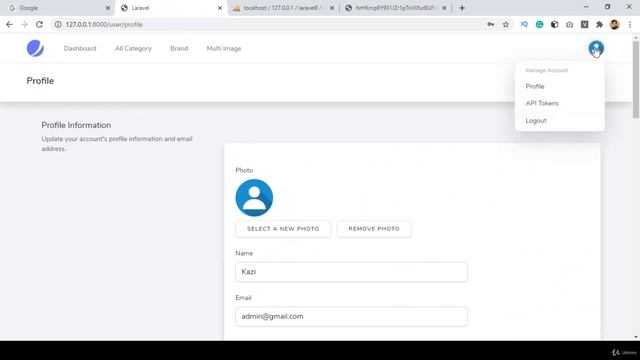Select Profile in the account dropdown
The height and width of the screenshot is (360, 640).
coord(560,86)
